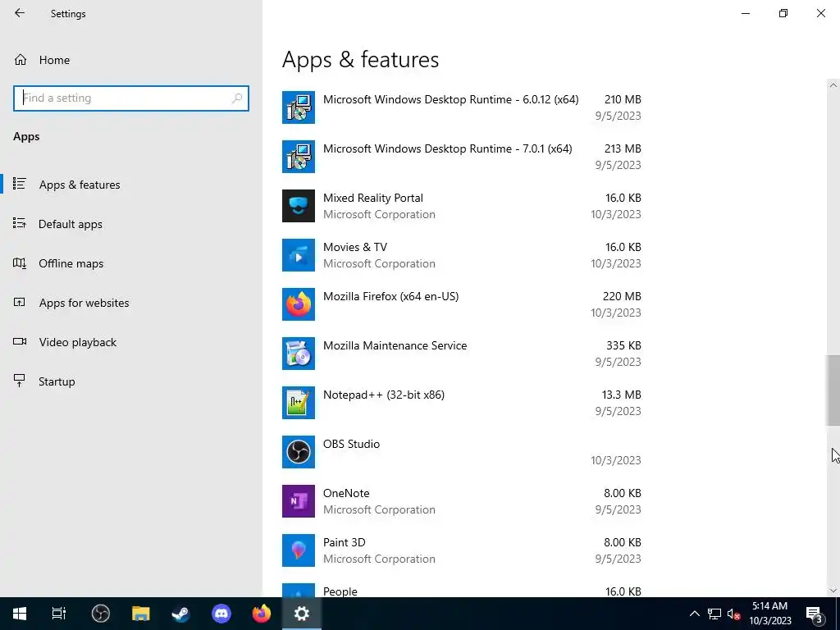Image resolution: width=840 pixels, height=630 pixels.
Task: Open the Offline maps page
Action: (x=71, y=263)
